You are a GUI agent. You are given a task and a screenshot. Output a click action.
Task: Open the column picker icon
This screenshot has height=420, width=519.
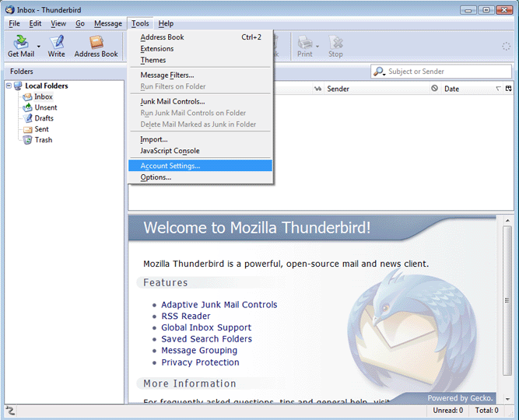(508, 89)
